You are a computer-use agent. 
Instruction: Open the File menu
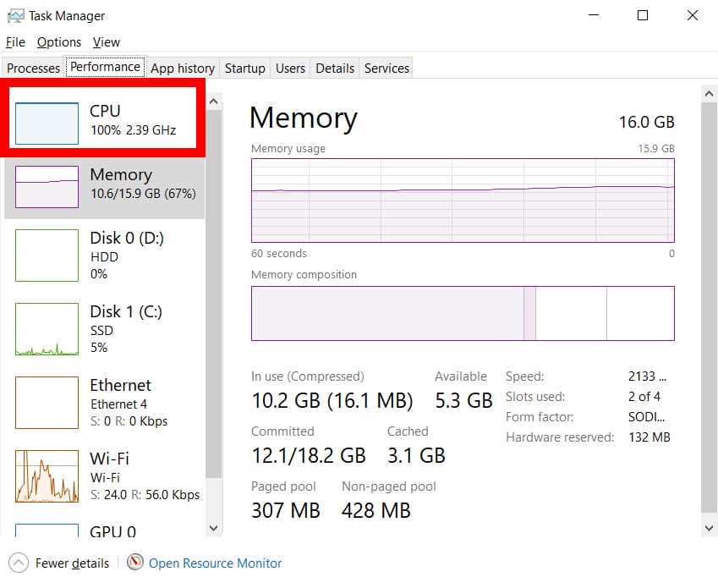(15, 42)
